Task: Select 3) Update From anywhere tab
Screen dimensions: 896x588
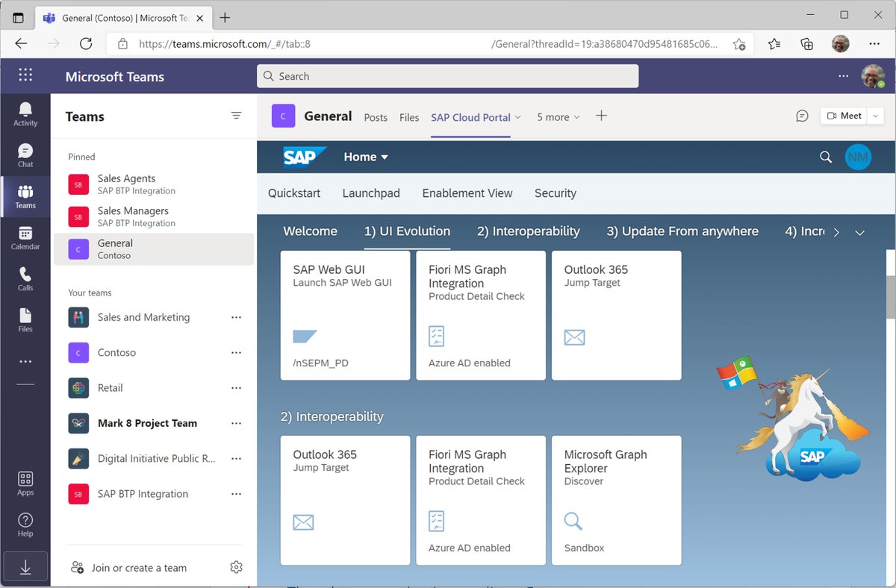Action: (682, 231)
